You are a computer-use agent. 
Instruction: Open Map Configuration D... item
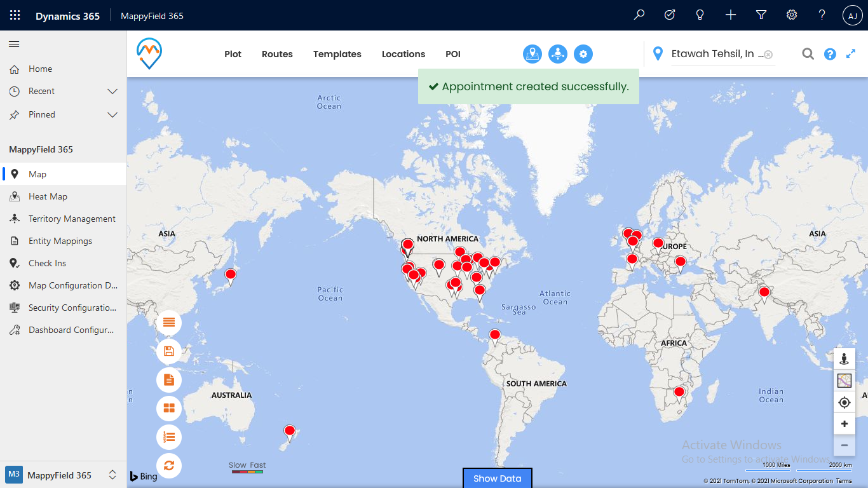pos(64,285)
